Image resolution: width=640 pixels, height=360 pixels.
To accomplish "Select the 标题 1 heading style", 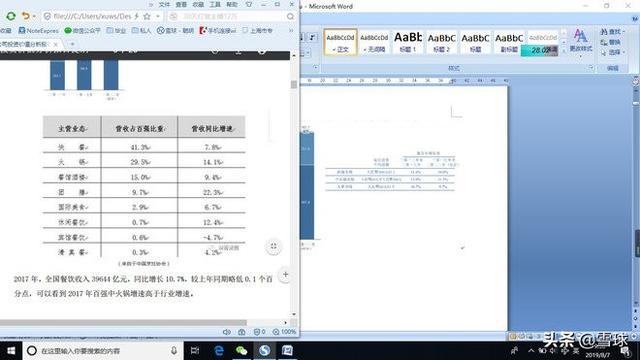I will (x=407, y=42).
